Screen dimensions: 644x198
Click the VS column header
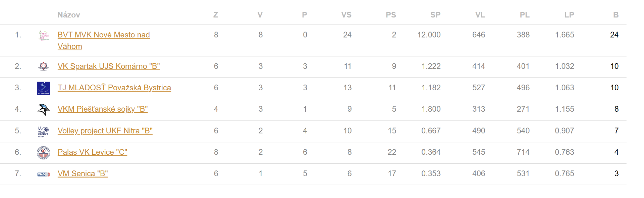coord(346,15)
